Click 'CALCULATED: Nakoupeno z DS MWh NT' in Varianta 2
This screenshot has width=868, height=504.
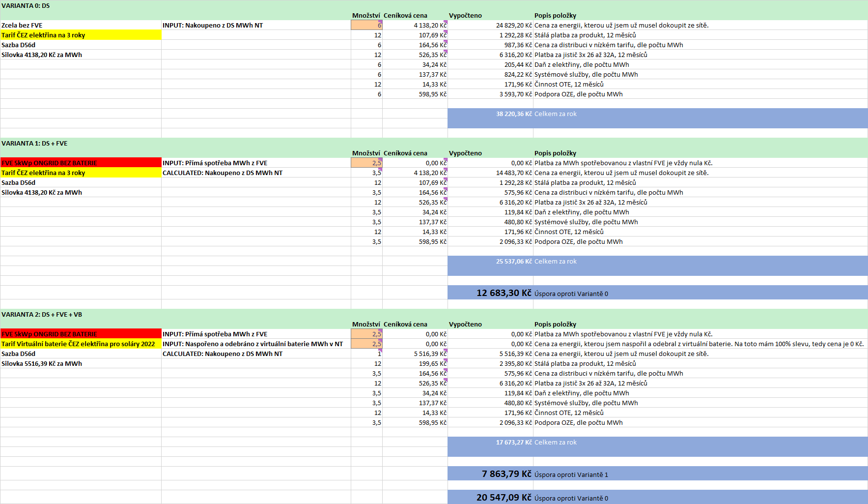pos(223,354)
